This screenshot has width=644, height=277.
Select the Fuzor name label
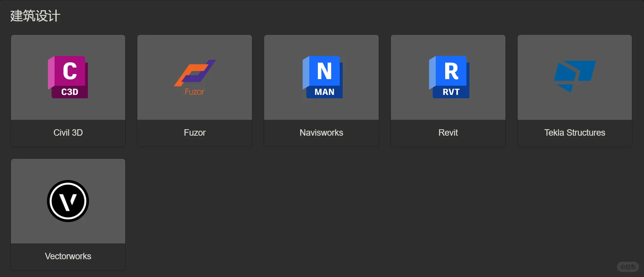[x=195, y=133]
